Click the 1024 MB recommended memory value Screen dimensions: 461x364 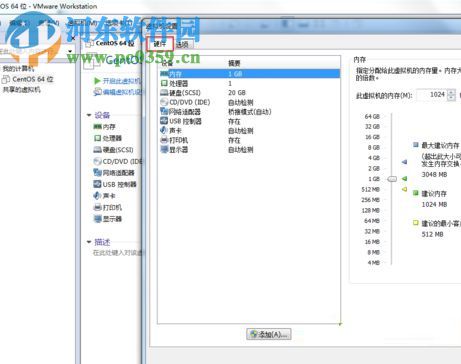[434, 204]
